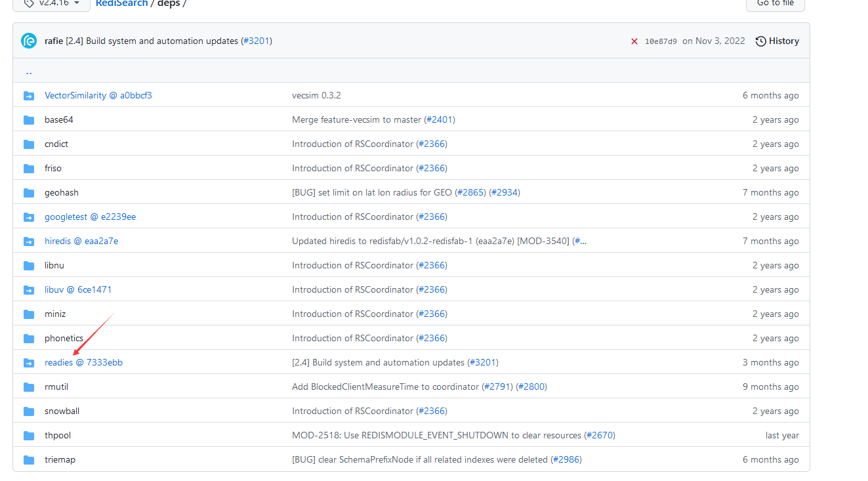Open PR #2791 in rmutil row
This screenshot has height=481, width=868.
[497, 387]
